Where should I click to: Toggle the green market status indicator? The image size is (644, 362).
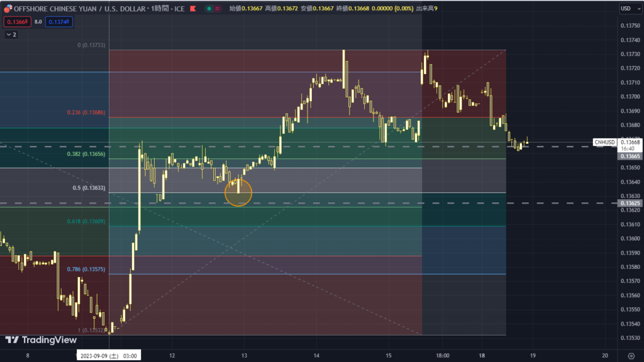(x=208, y=9)
